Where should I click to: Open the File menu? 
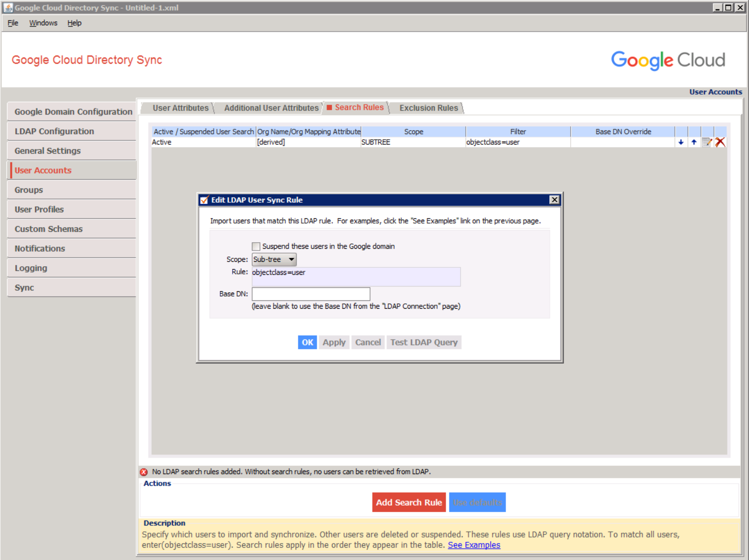pos(13,23)
